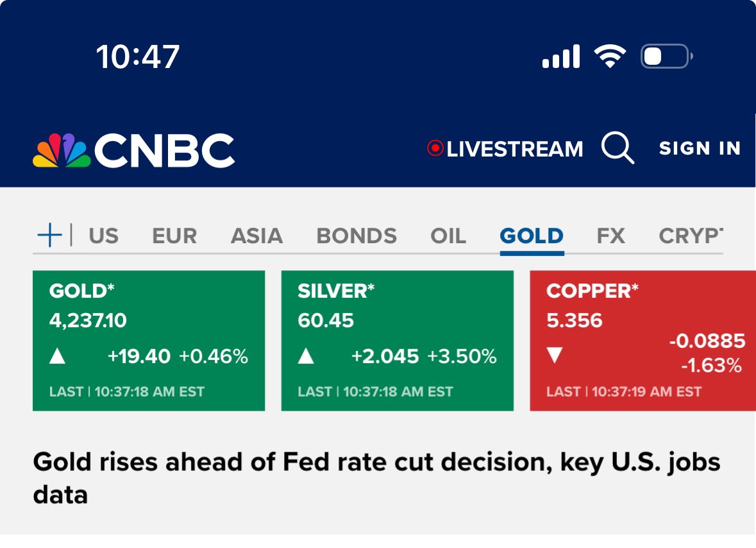The width and height of the screenshot is (756, 548).
Task: Tap the red live recording dot
Action: tap(435, 149)
